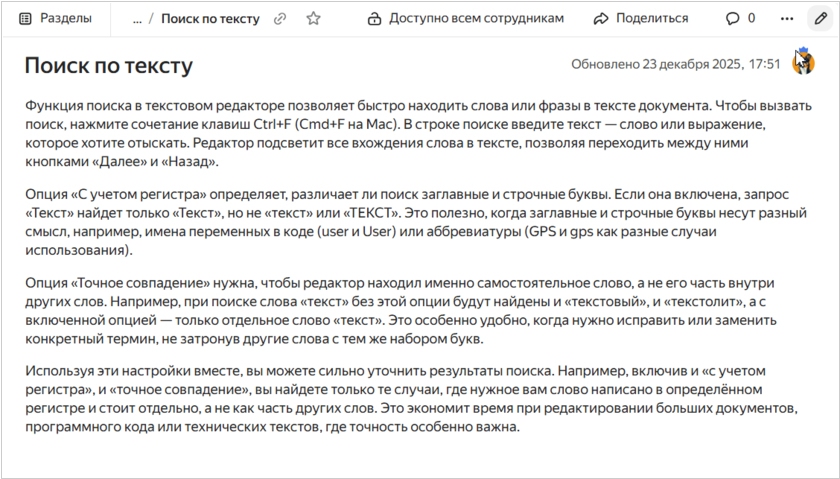Viewport: 840px width, 479px height.
Task: Edit the page with pencil icon
Action: tap(821, 18)
